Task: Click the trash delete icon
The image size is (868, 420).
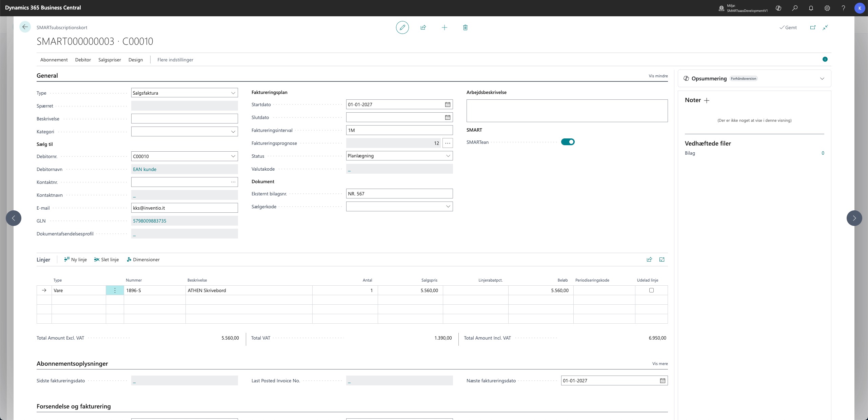Action: click(465, 27)
